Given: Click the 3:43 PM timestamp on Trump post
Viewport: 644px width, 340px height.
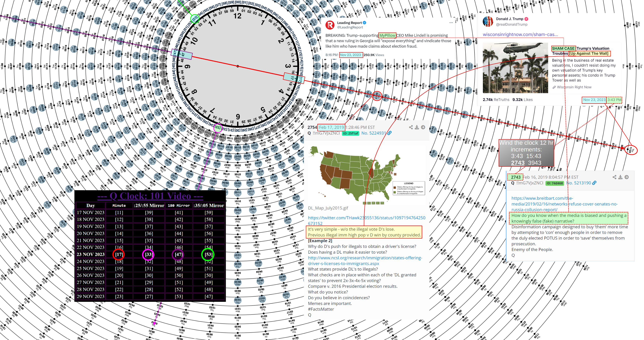Looking at the screenshot, I should 614,100.
